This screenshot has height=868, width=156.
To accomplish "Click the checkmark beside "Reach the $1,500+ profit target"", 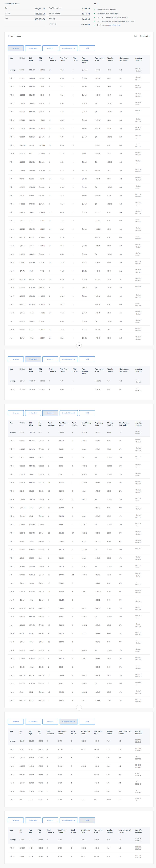I will (x=94, y=13).
